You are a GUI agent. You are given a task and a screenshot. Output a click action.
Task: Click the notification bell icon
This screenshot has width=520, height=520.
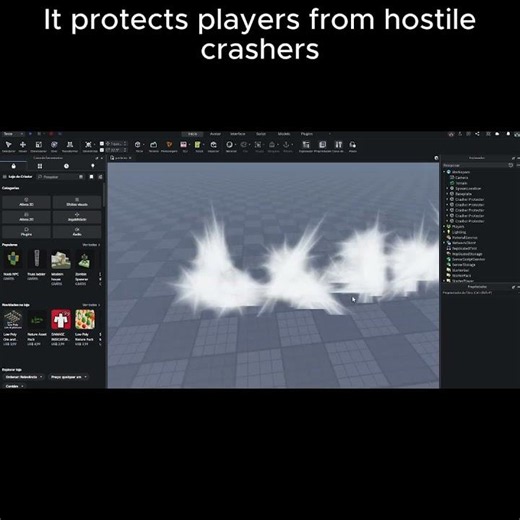508,134
